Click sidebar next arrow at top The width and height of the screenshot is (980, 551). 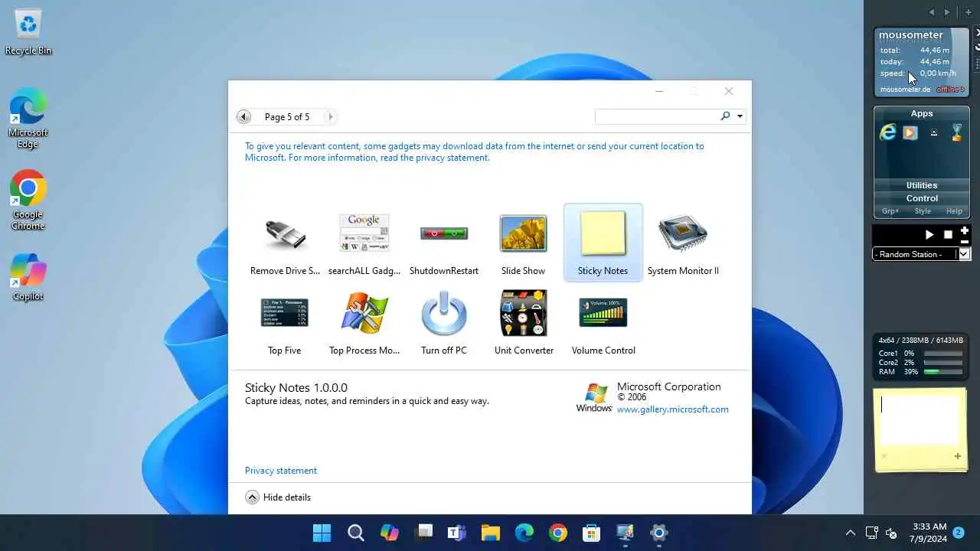[x=947, y=12]
